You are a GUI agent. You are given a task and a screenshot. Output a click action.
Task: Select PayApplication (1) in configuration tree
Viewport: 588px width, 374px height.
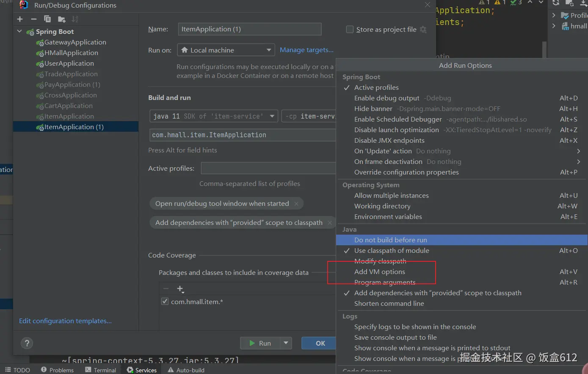(76, 84)
